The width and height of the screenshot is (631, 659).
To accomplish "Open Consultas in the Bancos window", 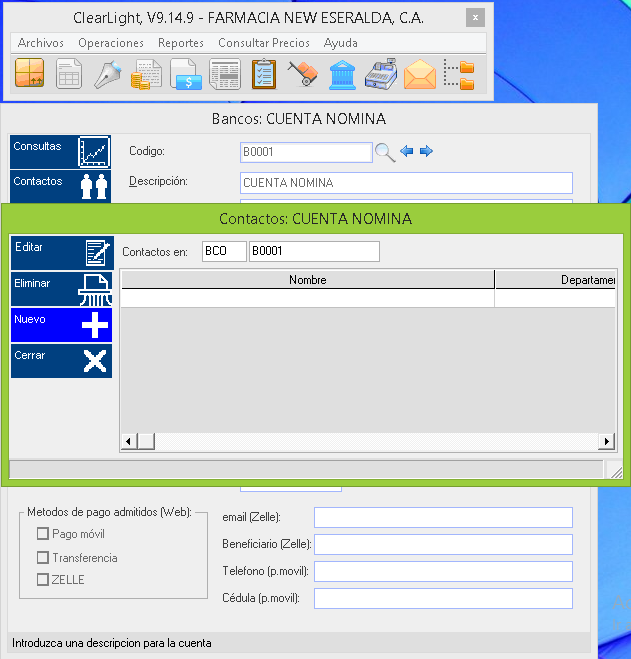I will pos(61,152).
